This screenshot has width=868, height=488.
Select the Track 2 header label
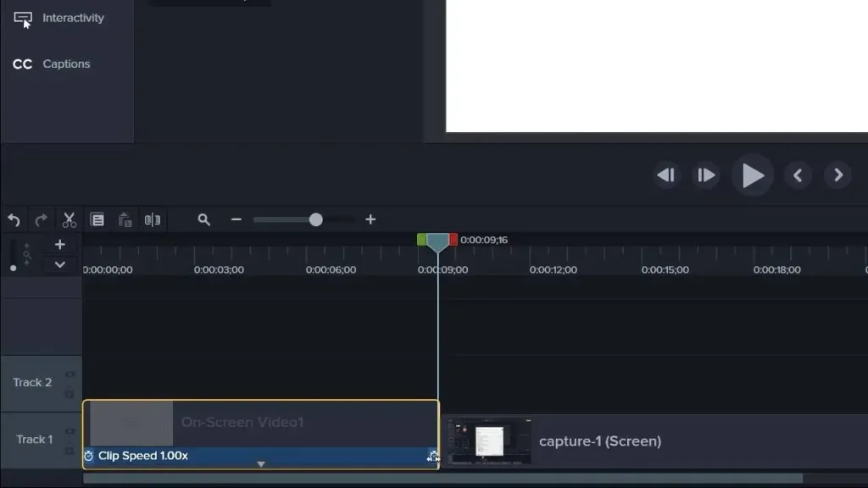pyautogui.click(x=32, y=382)
